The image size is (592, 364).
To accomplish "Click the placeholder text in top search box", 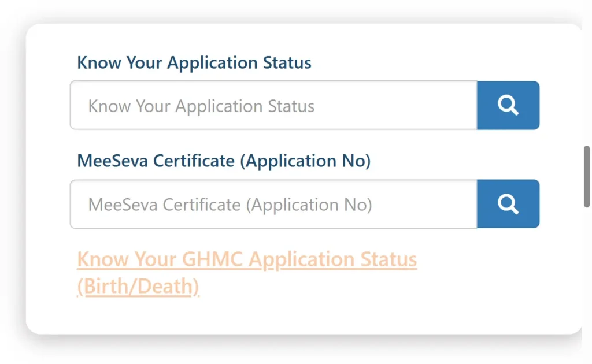I will coord(200,106).
